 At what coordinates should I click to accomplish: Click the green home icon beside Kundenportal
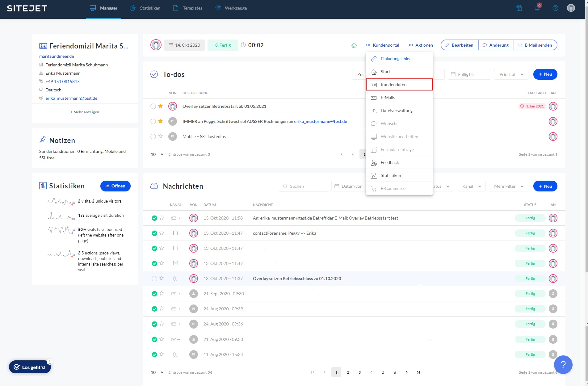click(354, 45)
